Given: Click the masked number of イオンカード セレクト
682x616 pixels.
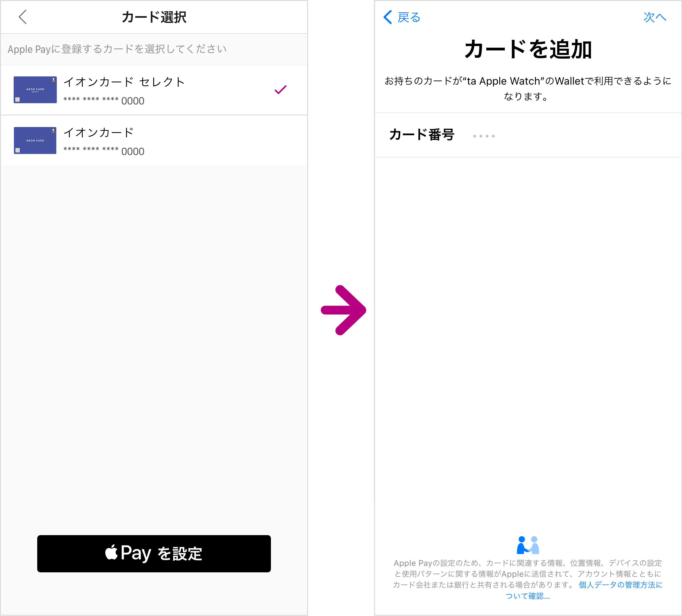Looking at the screenshot, I should (x=104, y=100).
